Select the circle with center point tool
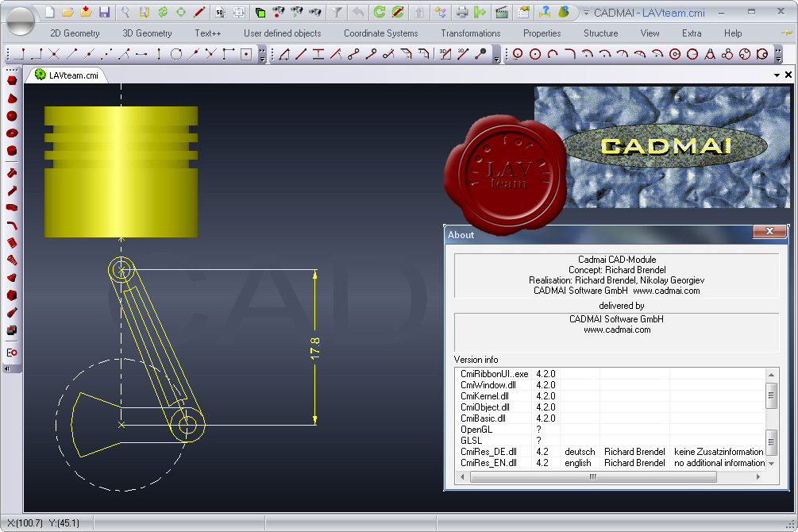 (x=535, y=54)
